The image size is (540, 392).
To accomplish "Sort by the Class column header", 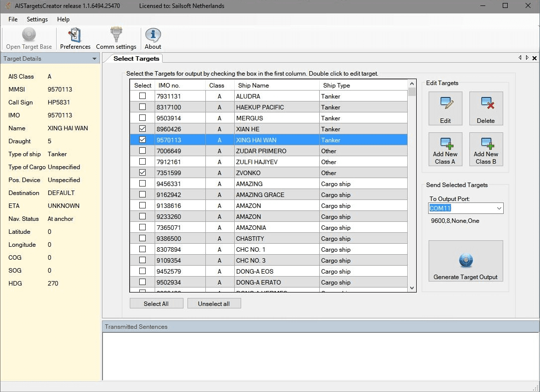I will (x=220, y=86).
